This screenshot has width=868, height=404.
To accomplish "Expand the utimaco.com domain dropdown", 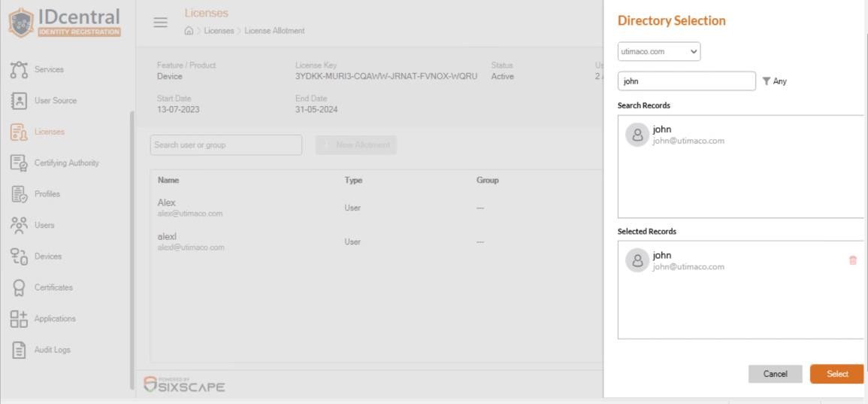I will coord(659,52).
